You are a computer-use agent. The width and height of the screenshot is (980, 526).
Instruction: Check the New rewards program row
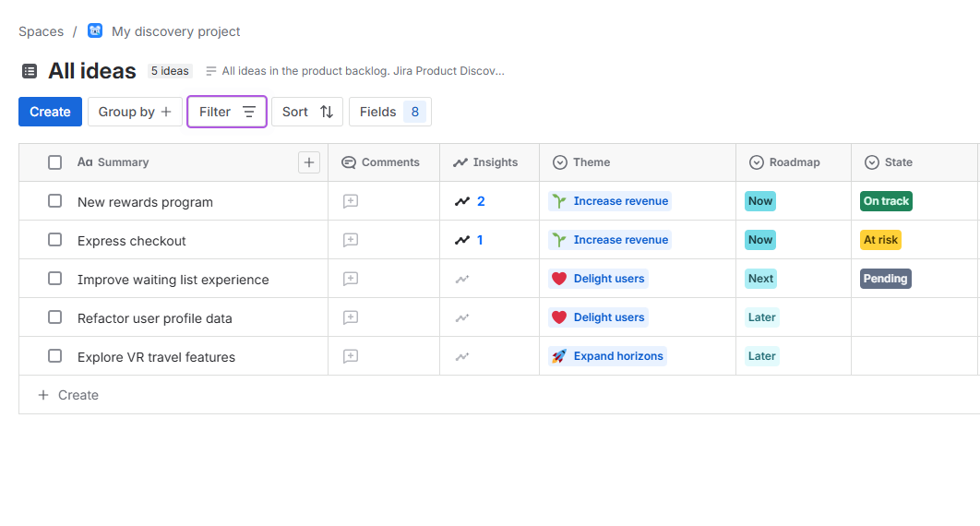click(x=55, y=201)
